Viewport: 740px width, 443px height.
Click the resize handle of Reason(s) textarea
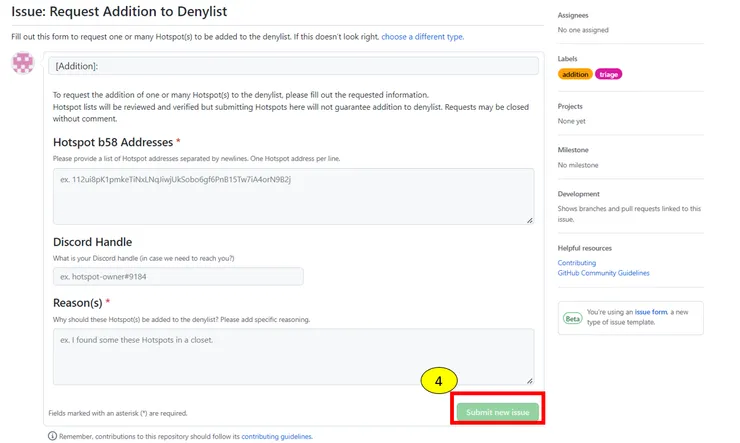[529, 380]
